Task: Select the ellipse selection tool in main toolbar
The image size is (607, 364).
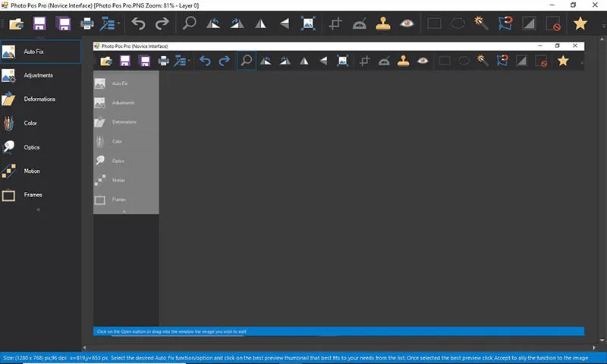Action: (x=458, y=24)
